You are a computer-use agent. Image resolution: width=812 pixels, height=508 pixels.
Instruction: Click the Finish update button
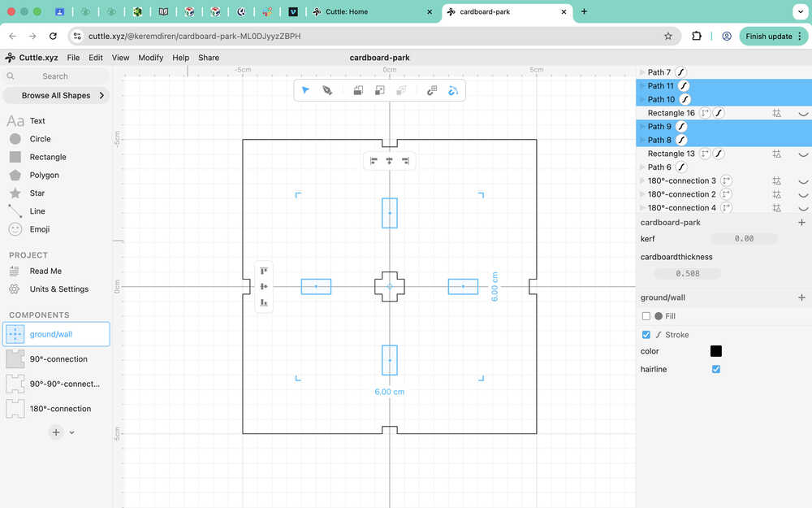click(x=767, y=37)
